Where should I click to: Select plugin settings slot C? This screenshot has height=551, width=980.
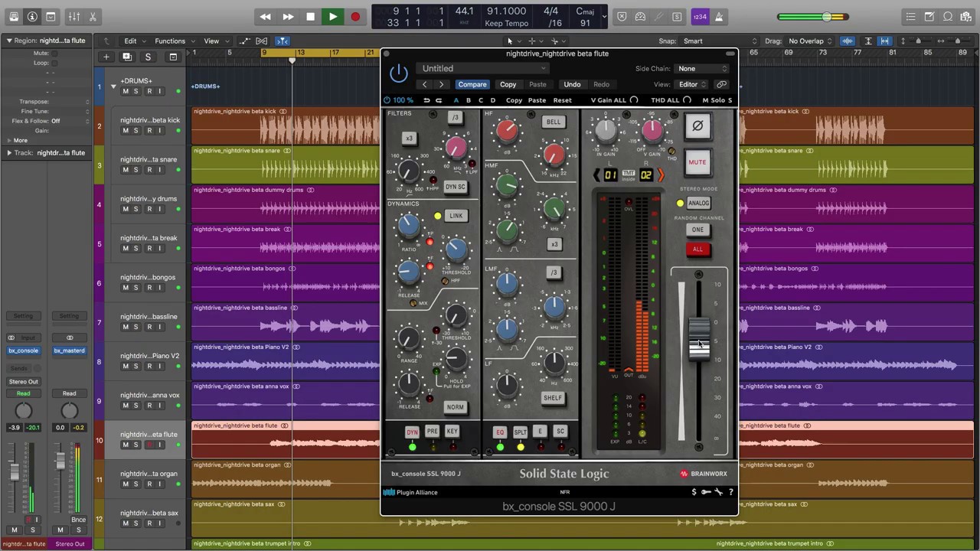pos(481,100)
